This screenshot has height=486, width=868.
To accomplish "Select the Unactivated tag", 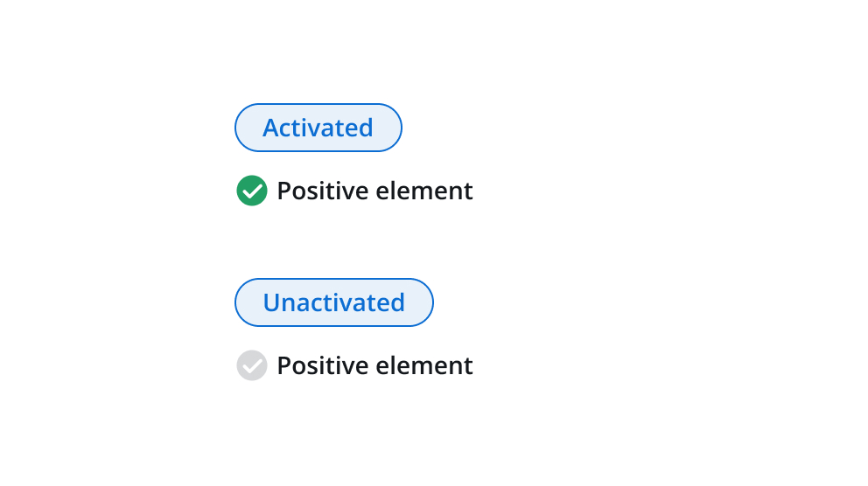I will coord(333,302).
